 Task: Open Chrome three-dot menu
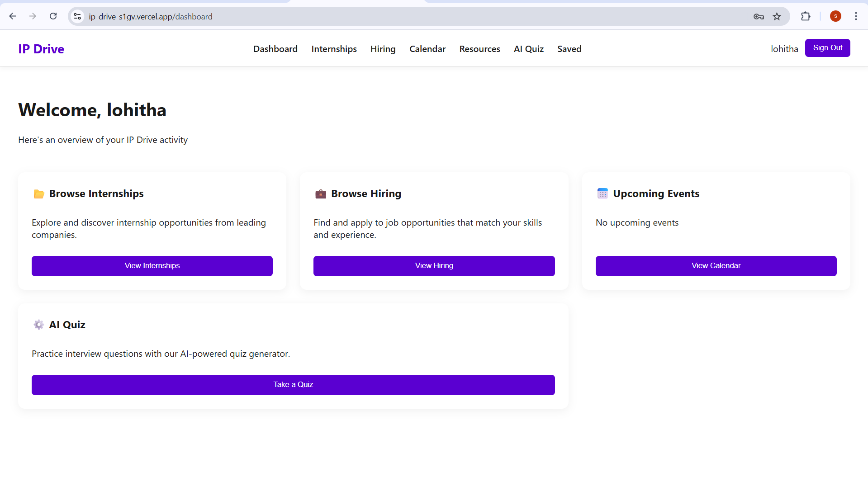click(x=856, y=16)
